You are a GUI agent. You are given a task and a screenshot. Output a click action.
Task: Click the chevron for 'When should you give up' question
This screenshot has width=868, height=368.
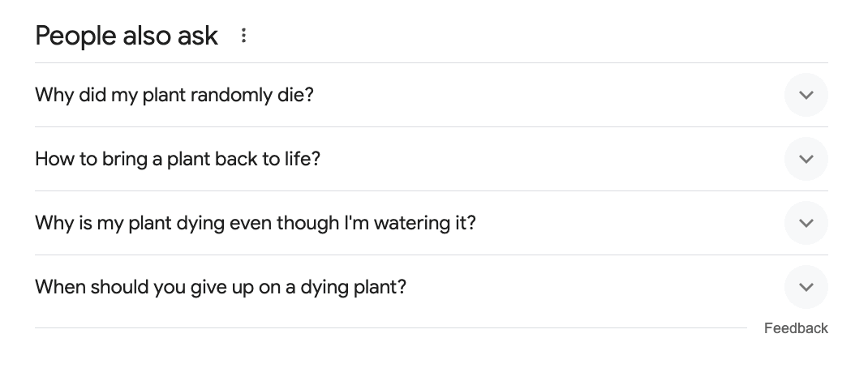tap(806, 287)
